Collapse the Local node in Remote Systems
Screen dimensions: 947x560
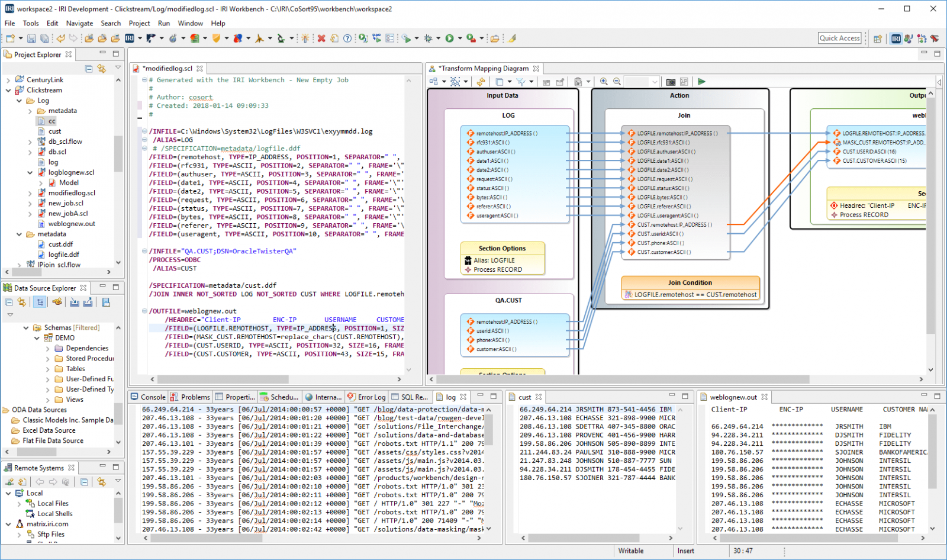[x=8, y=493]
